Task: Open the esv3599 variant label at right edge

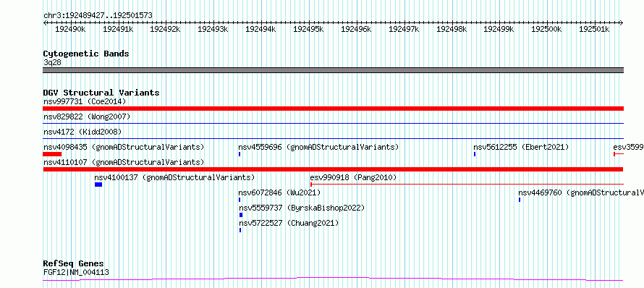Action: coord(628,147)
